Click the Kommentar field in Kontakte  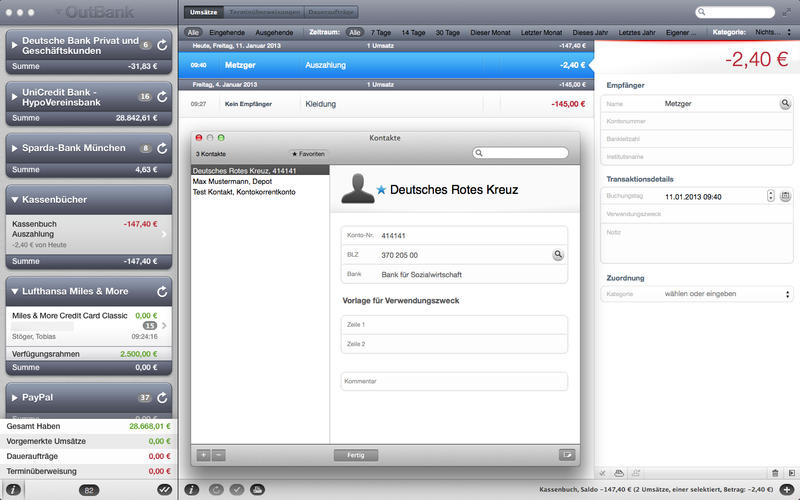(x=454, y=381)
